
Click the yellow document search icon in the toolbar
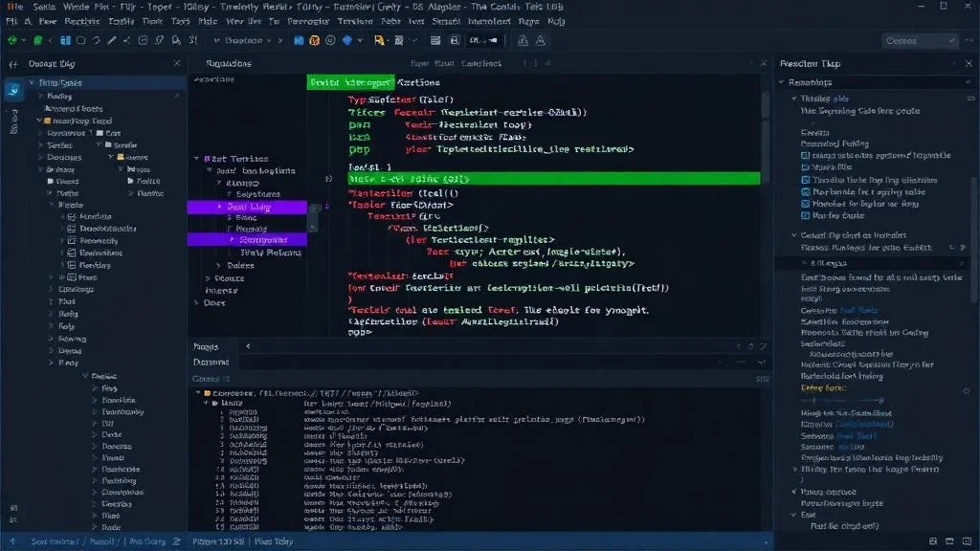tap(379, 40)
